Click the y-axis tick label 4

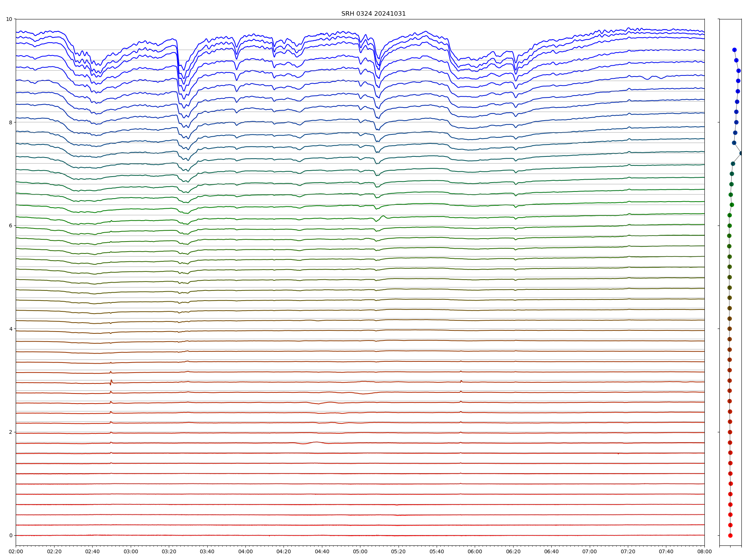[x=10, y=329]
